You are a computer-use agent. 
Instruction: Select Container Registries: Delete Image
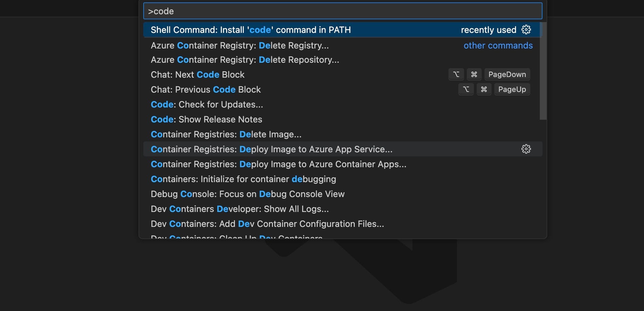pos(226,134)
